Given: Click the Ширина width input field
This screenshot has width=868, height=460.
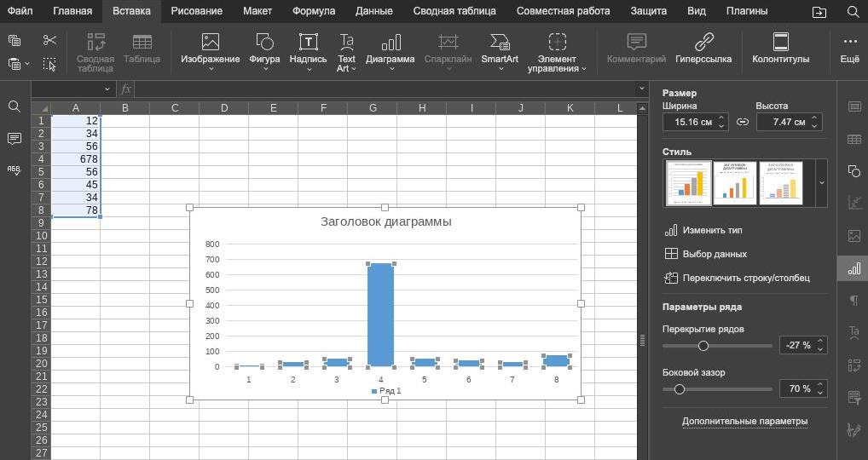Looking at the screenshot, I should 688,122.
